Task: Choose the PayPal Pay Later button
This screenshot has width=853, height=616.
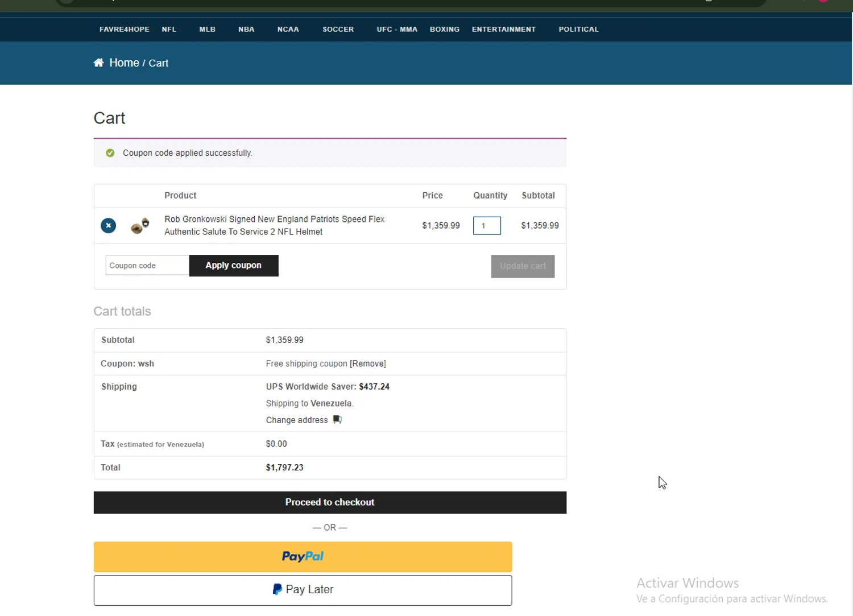Action: point(303,590)
